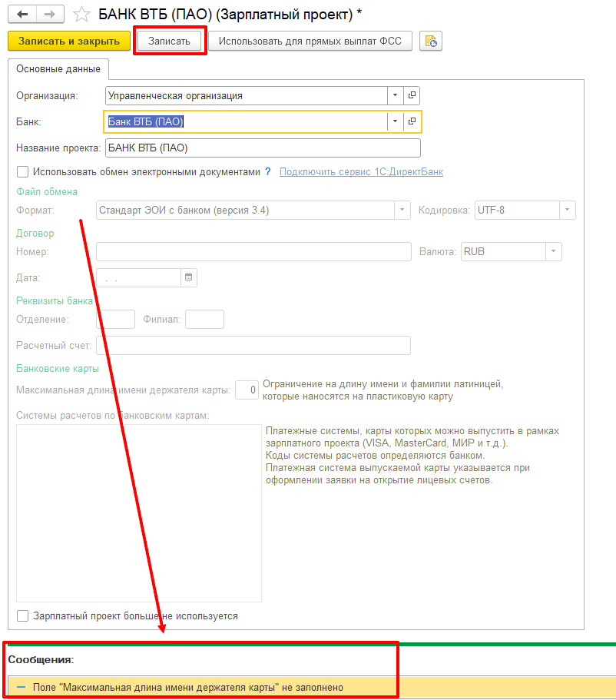The image size is (616, 700).
Task: Open the Организация field record
Action: (412, 95)
